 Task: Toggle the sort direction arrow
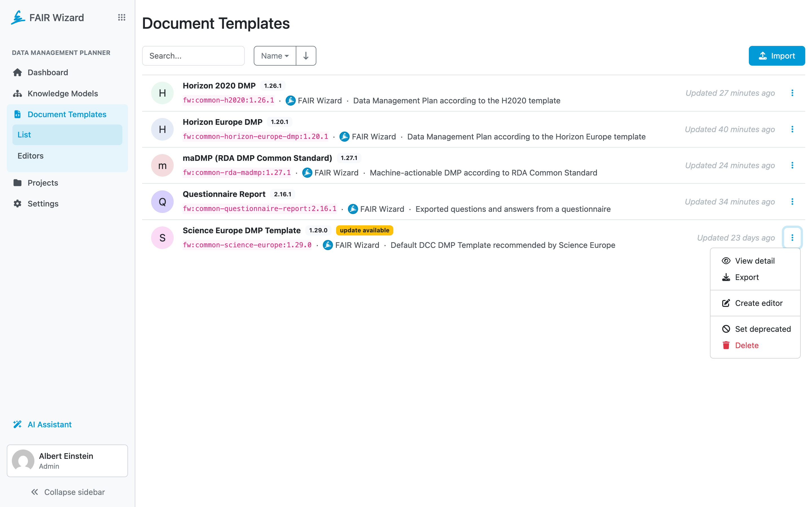306,56
